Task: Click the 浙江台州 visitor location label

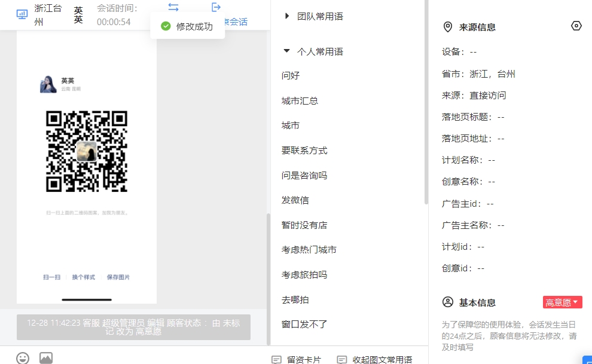Action: click(x=48, y=15)
